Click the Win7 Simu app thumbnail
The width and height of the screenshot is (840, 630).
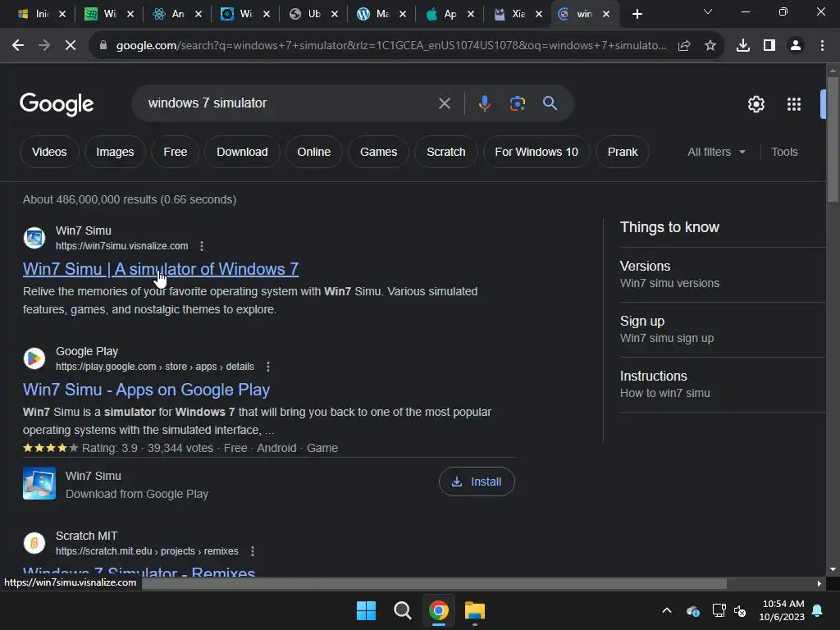tap(39, 483)
